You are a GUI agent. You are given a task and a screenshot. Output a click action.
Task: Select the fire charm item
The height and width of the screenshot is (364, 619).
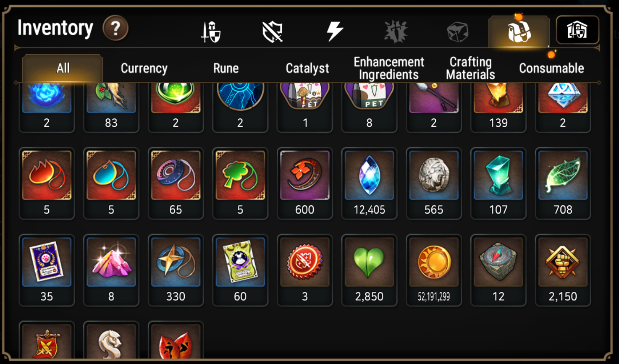pos(47,183)
